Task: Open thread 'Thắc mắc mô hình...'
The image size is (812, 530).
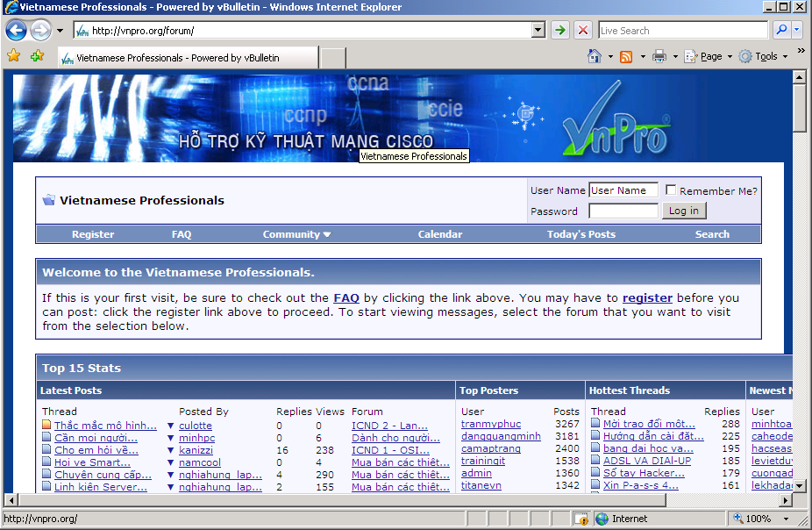Action: [105, 426]
